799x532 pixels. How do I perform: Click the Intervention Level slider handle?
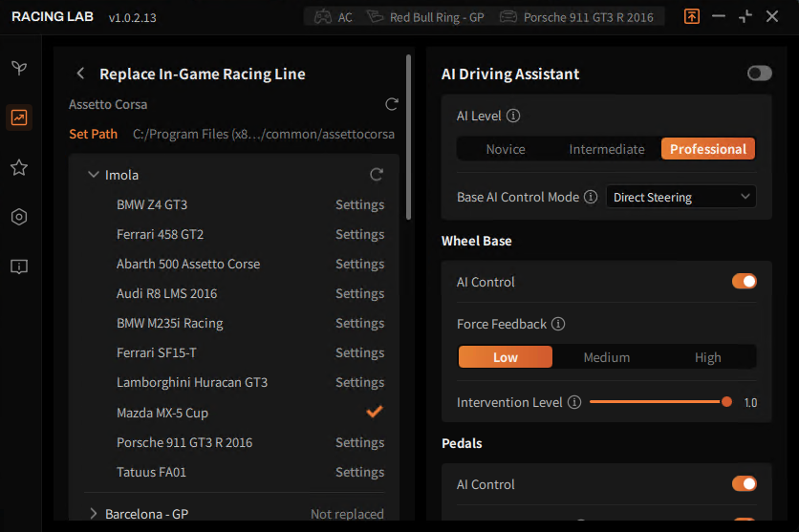coord(726,402)
